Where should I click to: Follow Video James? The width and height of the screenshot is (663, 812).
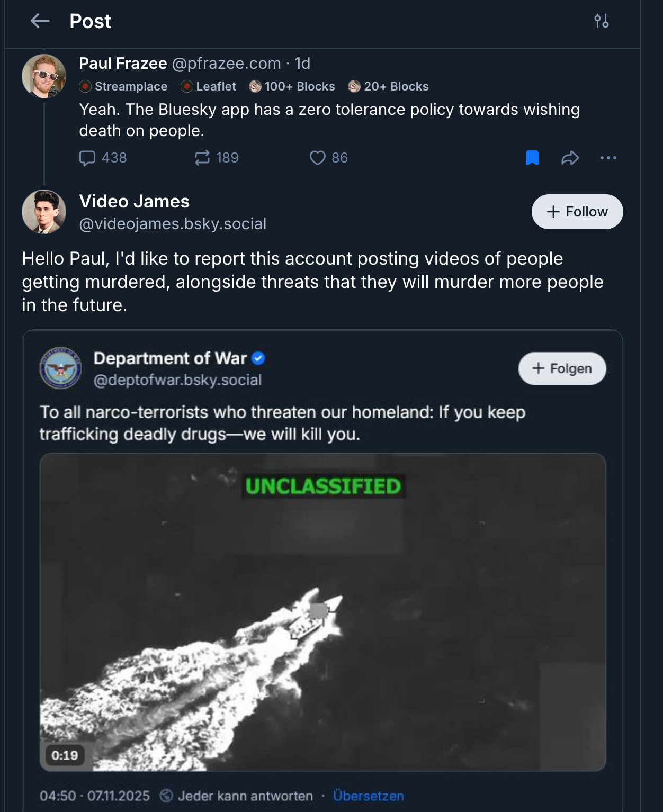point(577,212)
